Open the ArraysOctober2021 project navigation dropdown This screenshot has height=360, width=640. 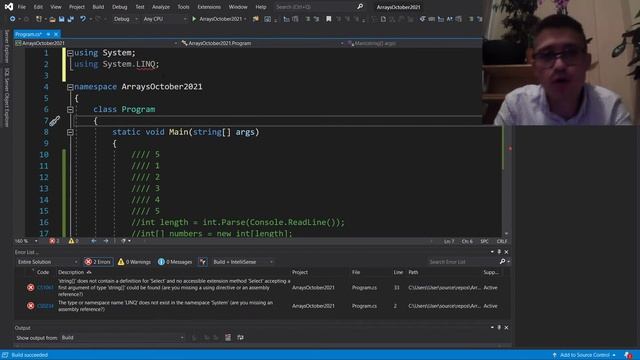point(96,43)
